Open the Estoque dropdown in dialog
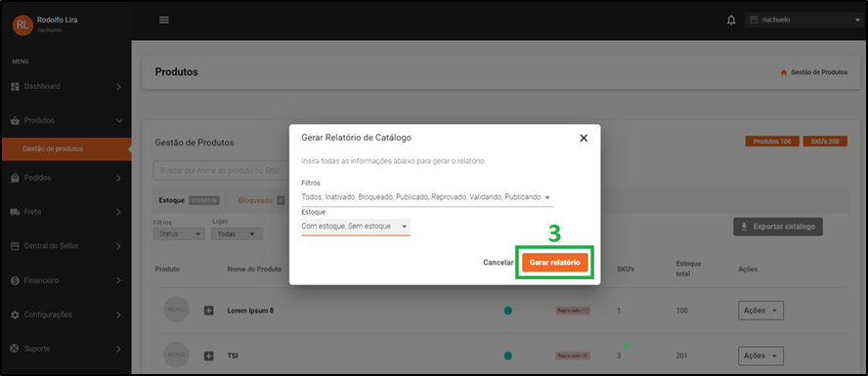 coord(356,227)
